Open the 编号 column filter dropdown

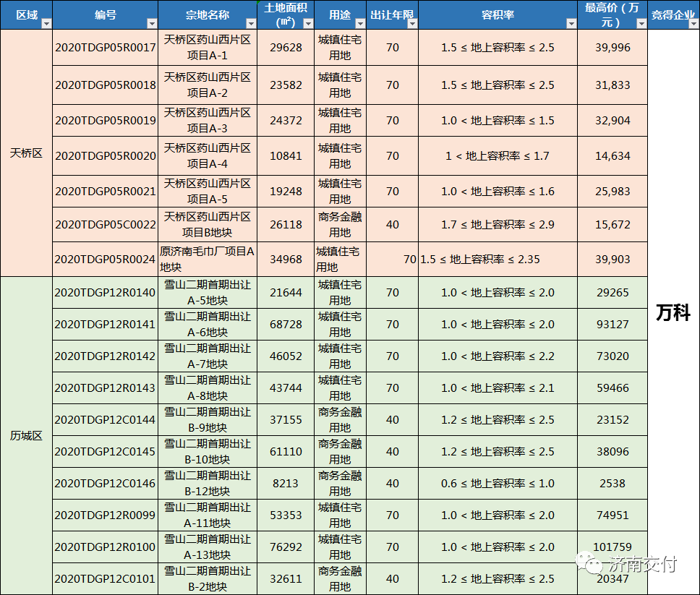[151, 23]
